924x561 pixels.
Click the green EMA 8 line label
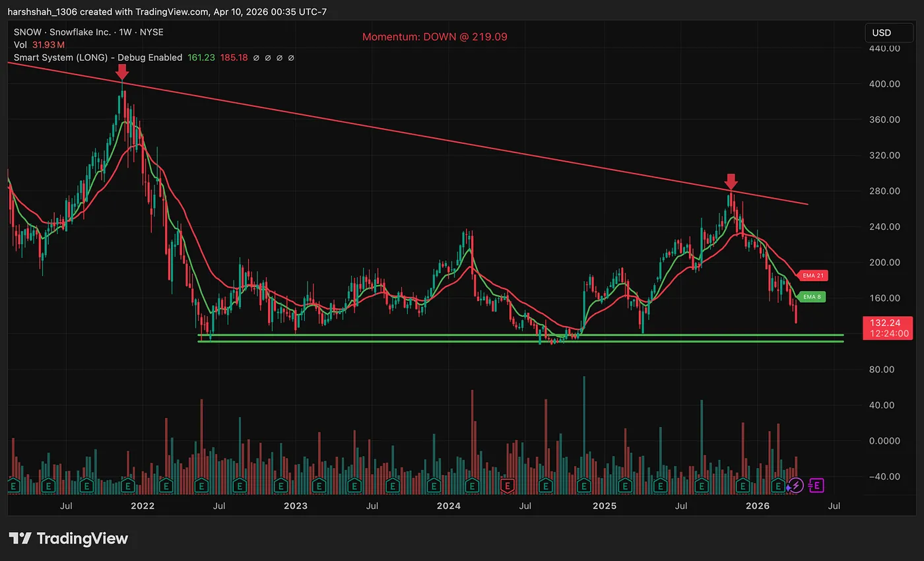point(812,297)
